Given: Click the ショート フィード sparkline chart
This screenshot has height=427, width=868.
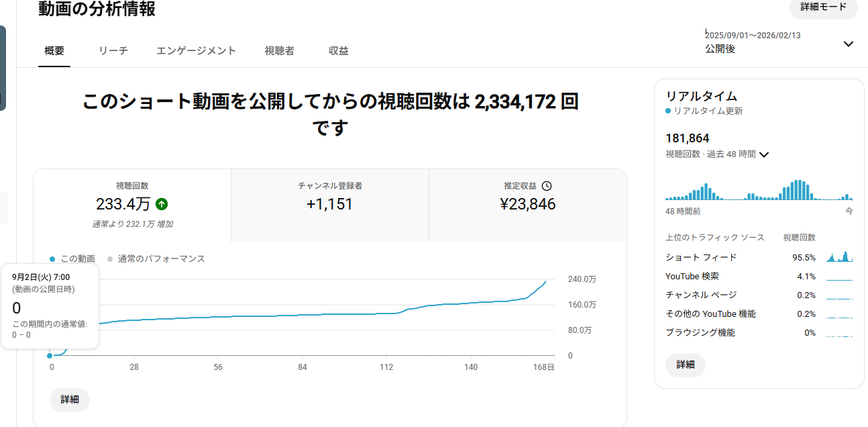Looking at the screenshot, I should (839, 257).
